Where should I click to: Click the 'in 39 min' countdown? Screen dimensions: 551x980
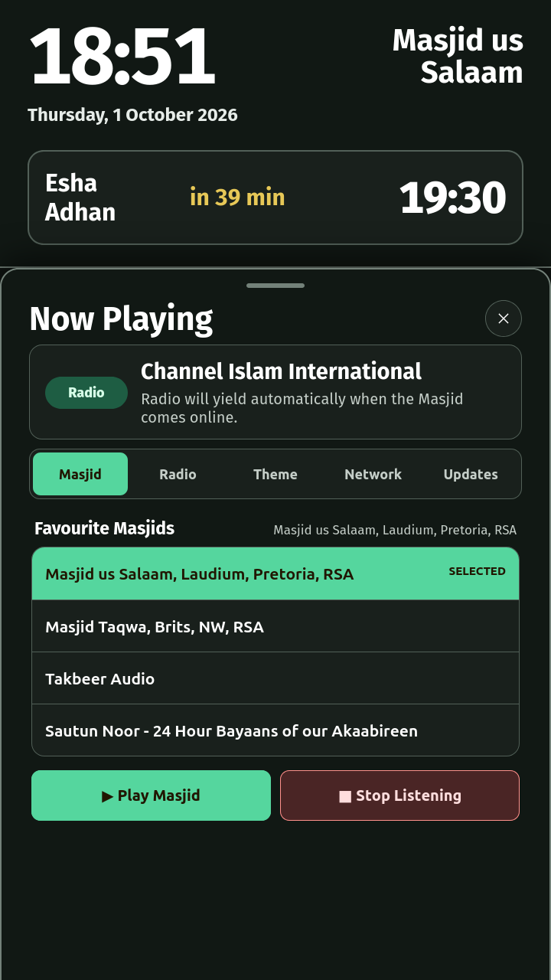tap(237, 198)
